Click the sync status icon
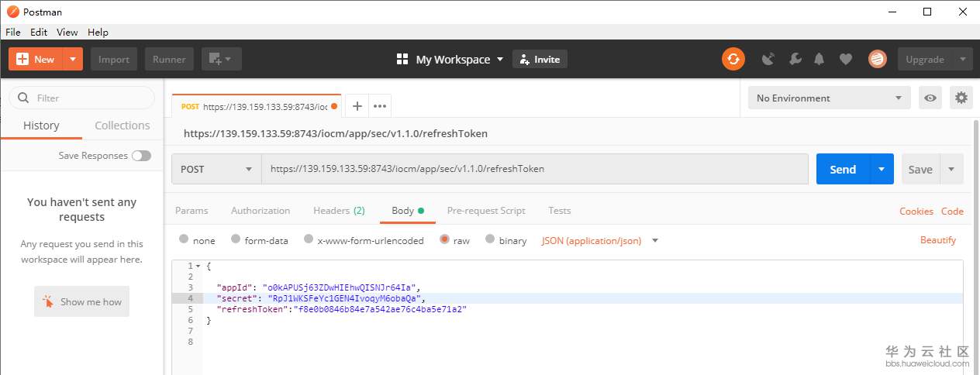The image size is (980, 375). 733,59
